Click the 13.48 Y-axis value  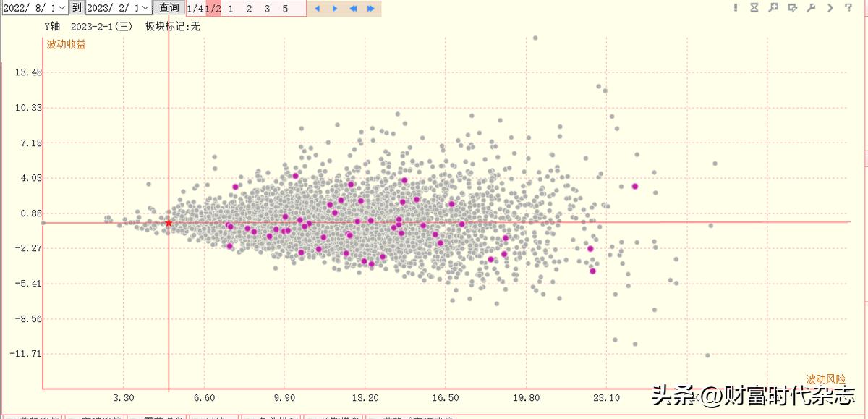point(30,72)
